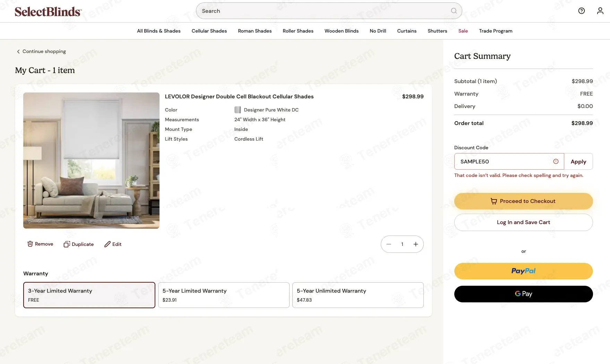Duplicate the LEVOLOR shade item

pos(79,244)
